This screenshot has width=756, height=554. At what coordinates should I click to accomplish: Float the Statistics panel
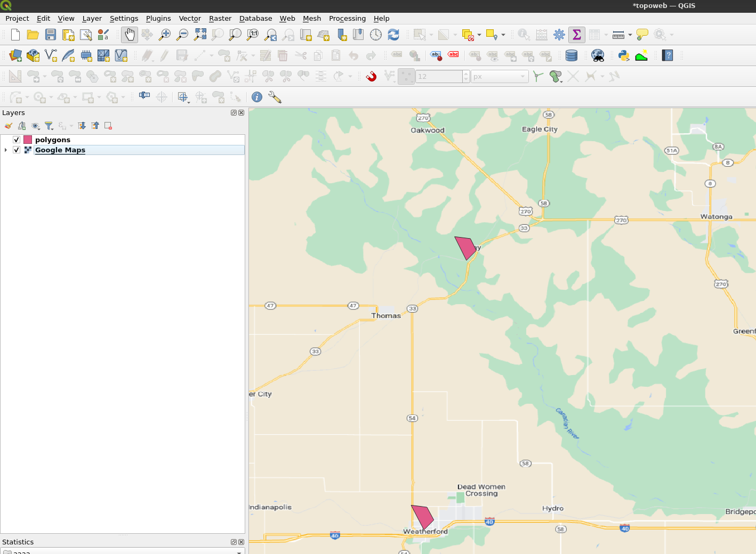234,542
